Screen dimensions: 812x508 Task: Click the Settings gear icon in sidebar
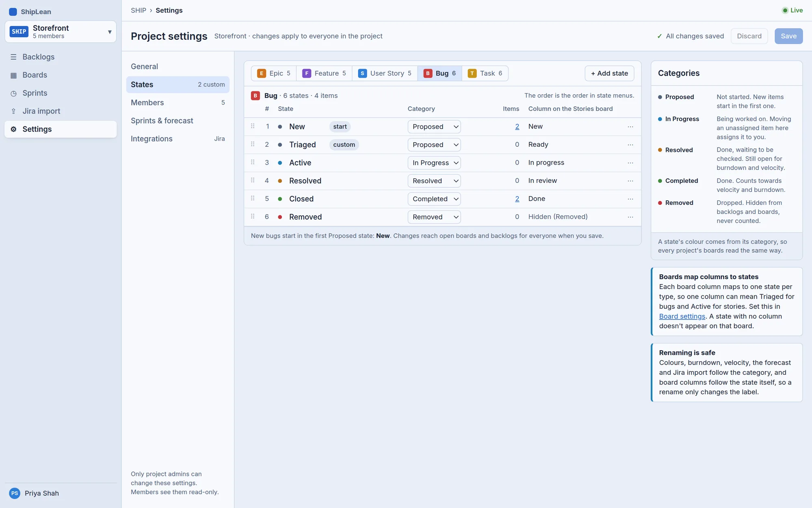tap(13, 129)
